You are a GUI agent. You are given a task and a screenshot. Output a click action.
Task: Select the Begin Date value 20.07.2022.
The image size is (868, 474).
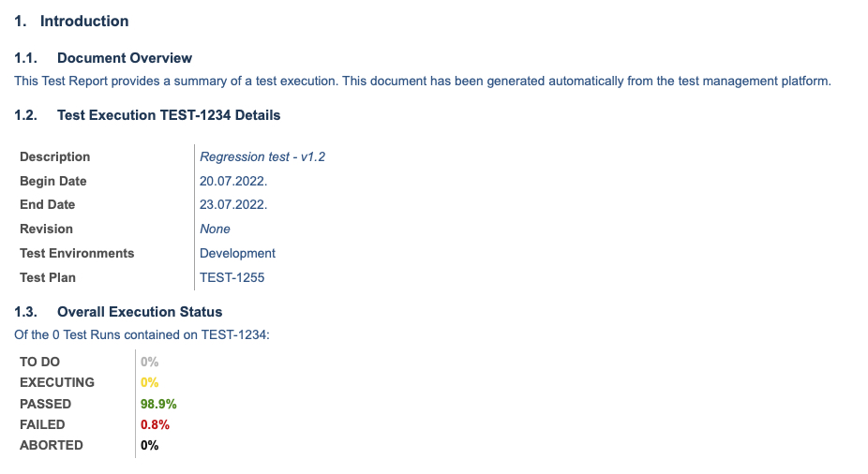233,182
